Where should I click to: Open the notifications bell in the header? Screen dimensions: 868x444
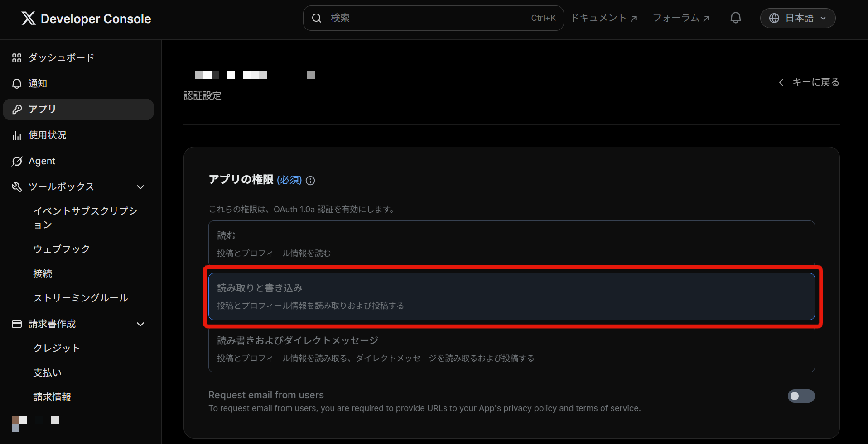pyautogui.click(x=736, y=18)
